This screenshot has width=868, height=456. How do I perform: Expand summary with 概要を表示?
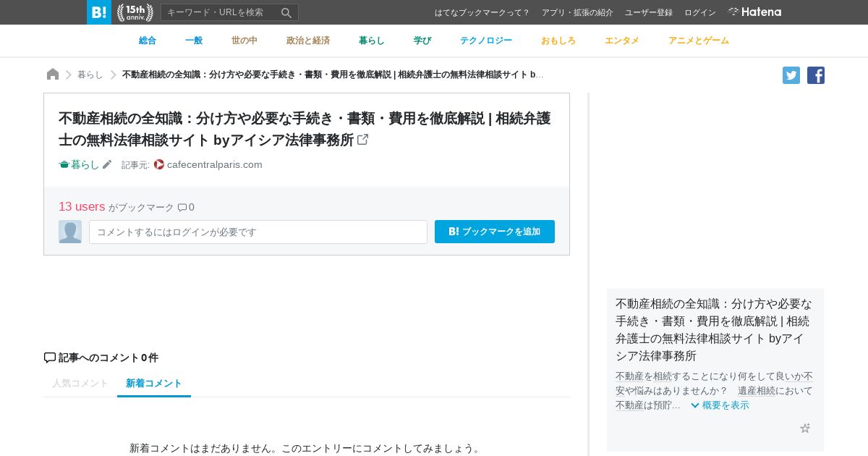[720, 405]
